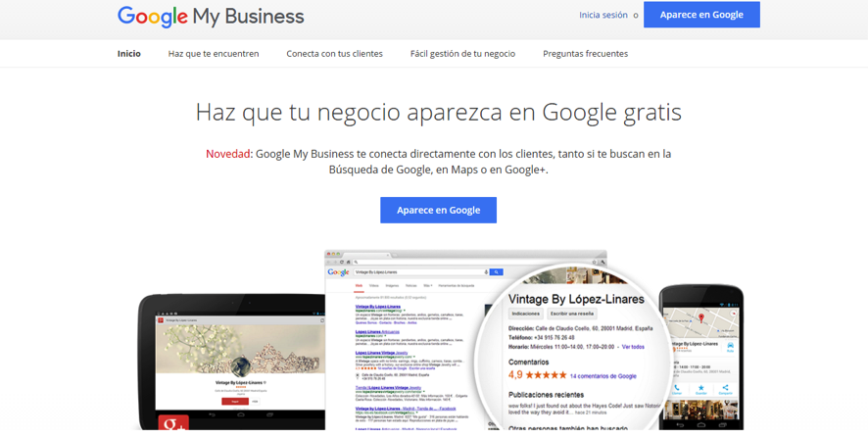The image size is (868, 438).
Task: Click the Teléfono number in card
Action: point(555,337)
